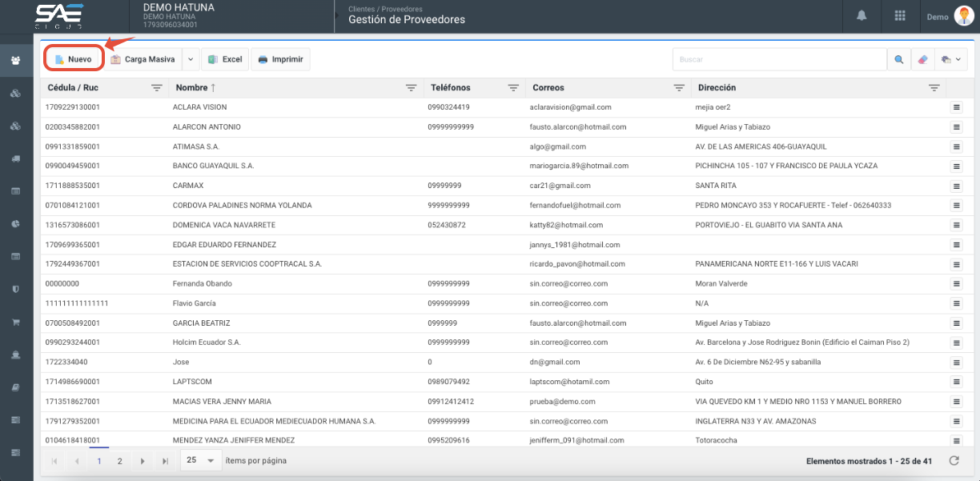The image size is (980, 481).
Task: Open row menu for ACLARA VISION
Action: (x=955, y=107)
